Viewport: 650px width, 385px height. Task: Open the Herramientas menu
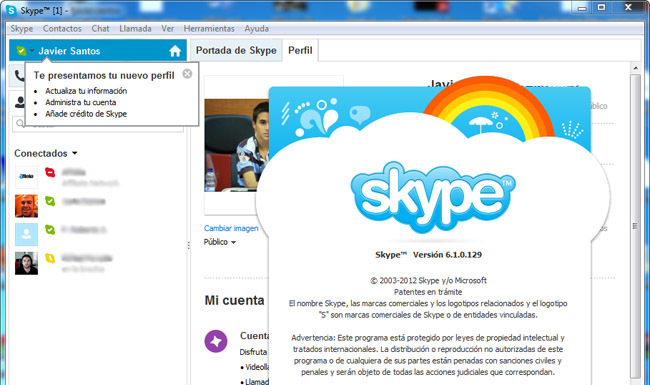point(209,29)
